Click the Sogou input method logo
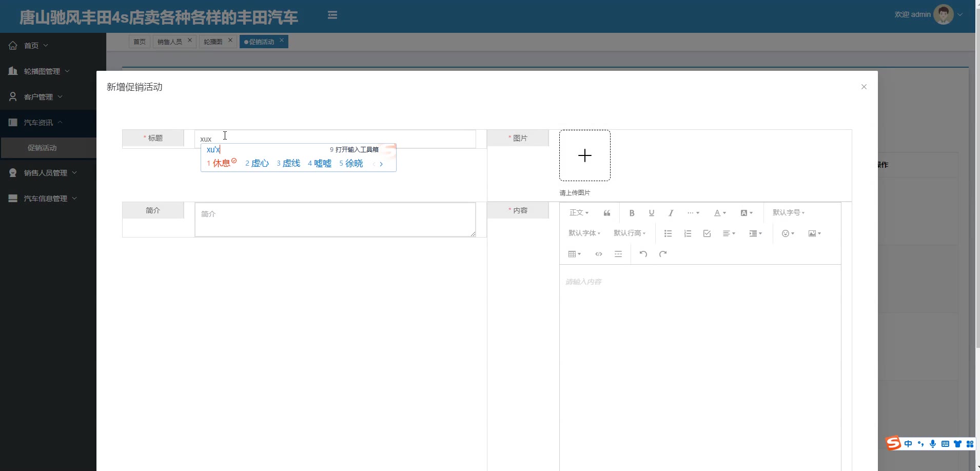This screenshot has height=471, width=980. coord(893,443)
